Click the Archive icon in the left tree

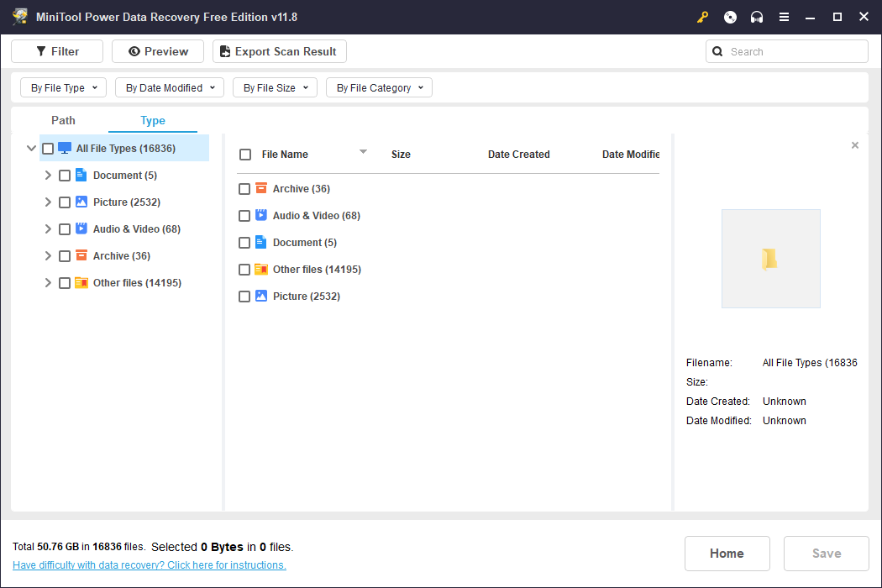click(81, 256)
